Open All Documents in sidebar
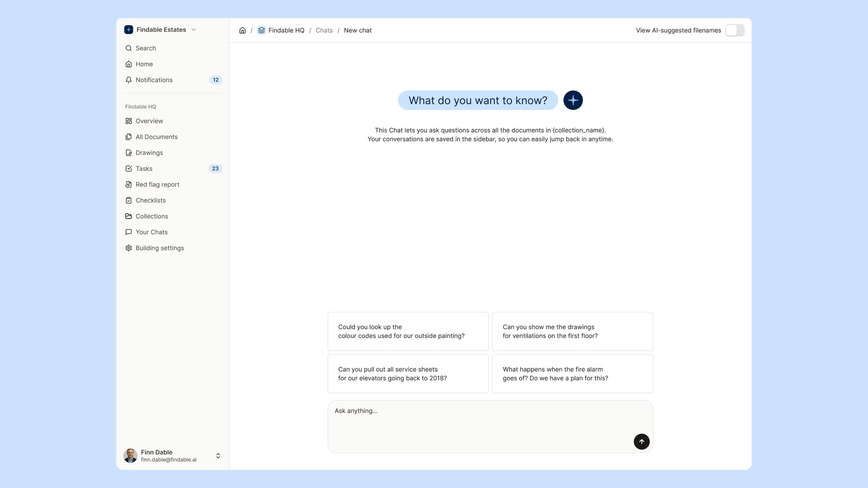The width and height of the screenshot is (868, 488). pyautogui.click(x=156, y=137)
